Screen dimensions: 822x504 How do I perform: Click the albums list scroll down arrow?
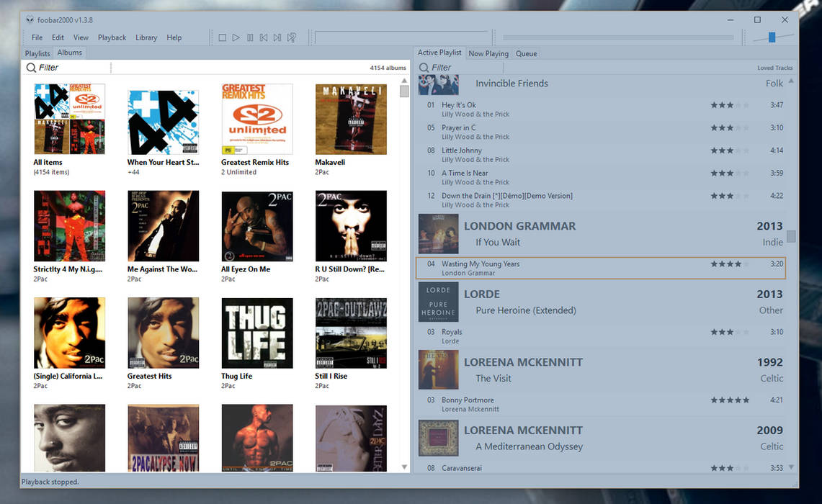point(404,467)
